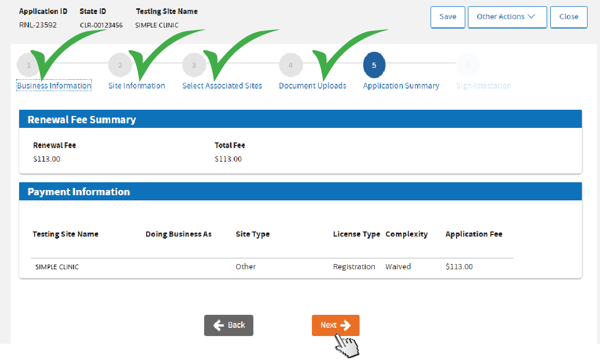Click the Save button

pos(448,17)
